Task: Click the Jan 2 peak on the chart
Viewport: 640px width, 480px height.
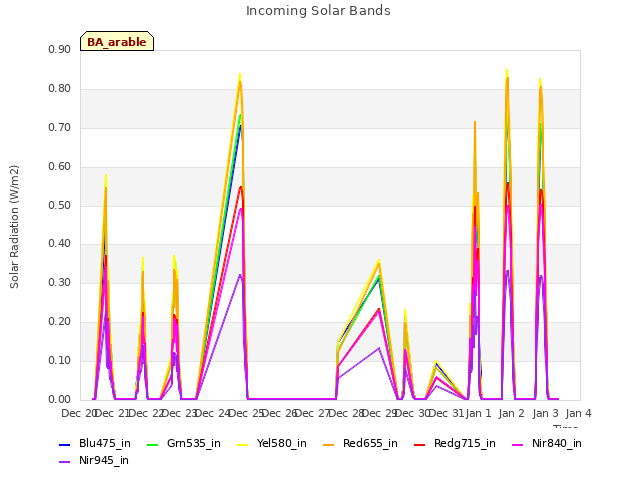Action: point(507,70)
